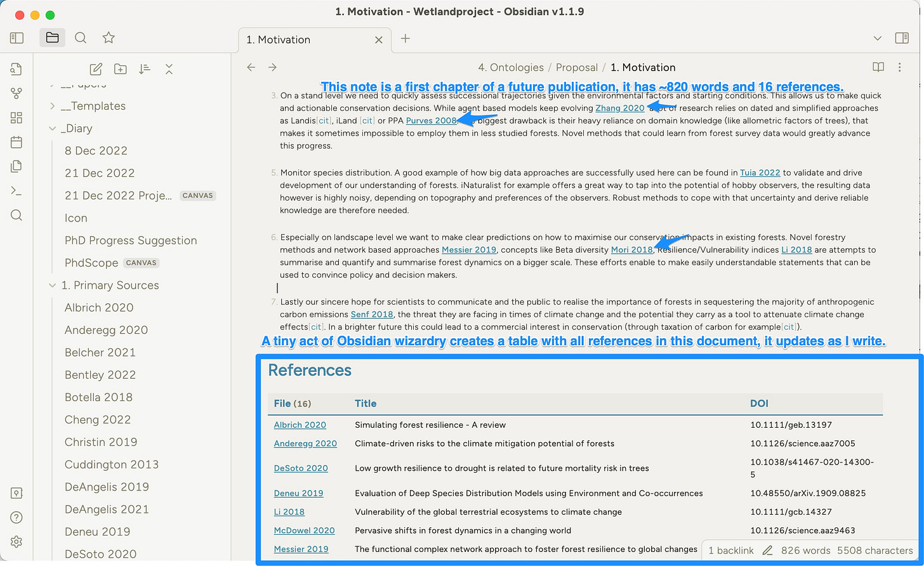The width and height of the screenshot is (924, 566).
Task: Open the 21 Dec 2022 Project canvas
Action: (x=141, y=195)
